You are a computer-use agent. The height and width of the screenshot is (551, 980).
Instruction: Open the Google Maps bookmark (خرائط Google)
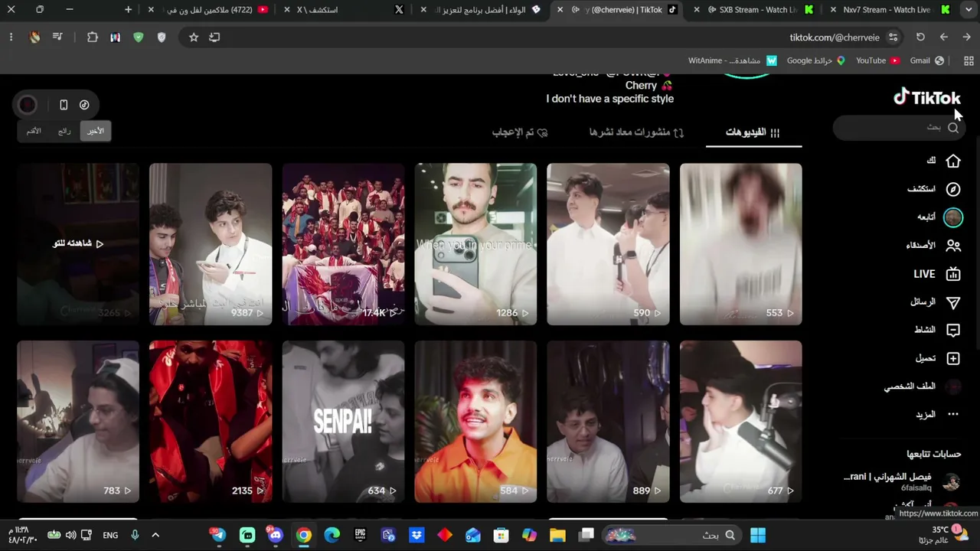[816, 60]
